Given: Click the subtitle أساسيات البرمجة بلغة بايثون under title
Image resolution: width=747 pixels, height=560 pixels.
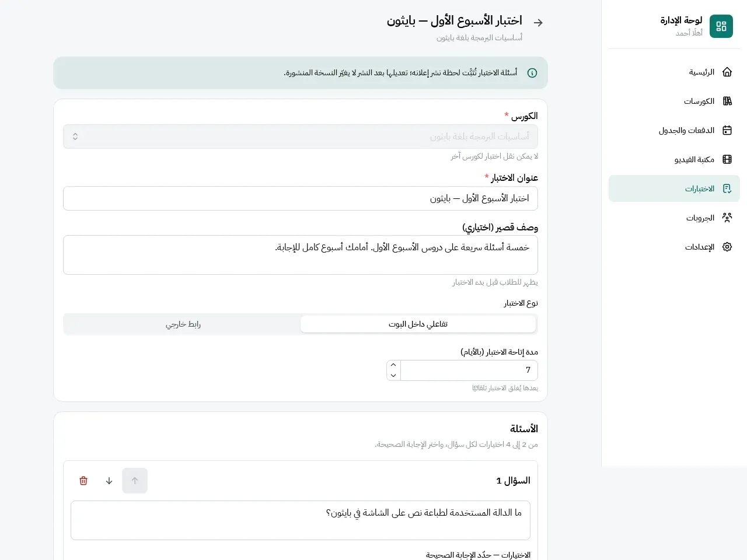Looking at the screenshot, I should tap(480, 38).
